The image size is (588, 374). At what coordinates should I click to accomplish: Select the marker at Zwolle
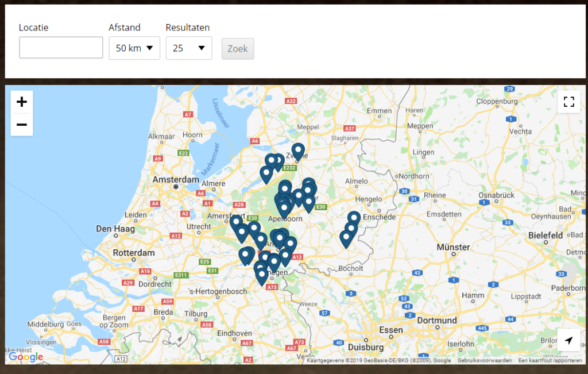click(298, 152)
